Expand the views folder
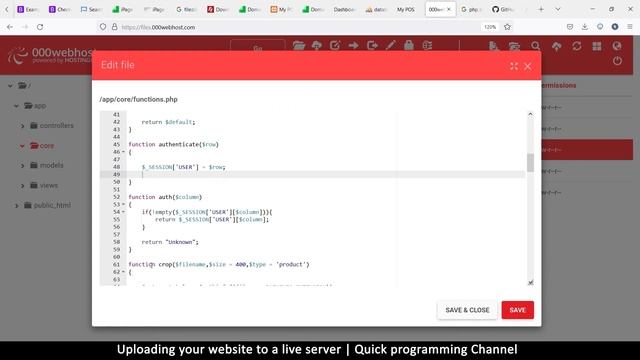 point(22,186)
